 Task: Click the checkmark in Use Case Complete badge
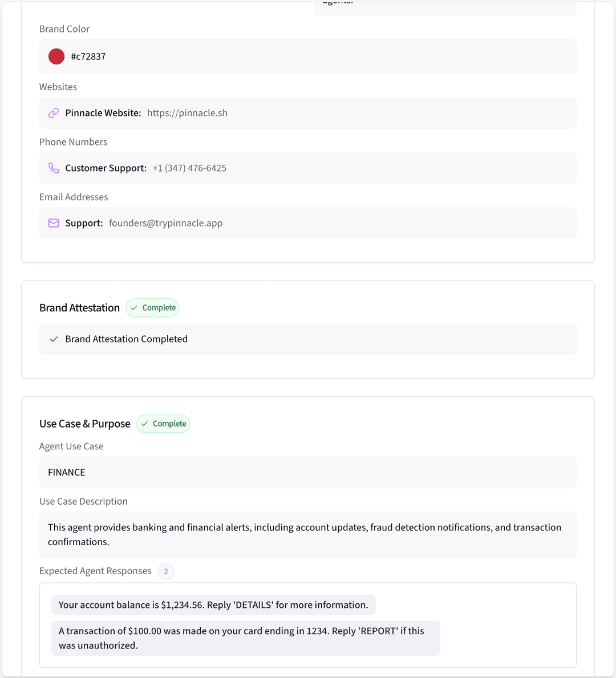coord(144,424)
